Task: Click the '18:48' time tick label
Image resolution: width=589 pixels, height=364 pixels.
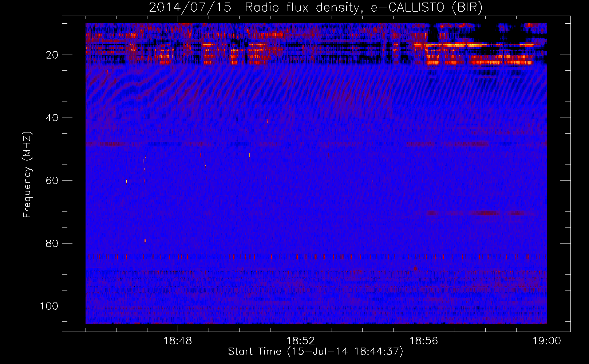Action: [x=178, y=341]
